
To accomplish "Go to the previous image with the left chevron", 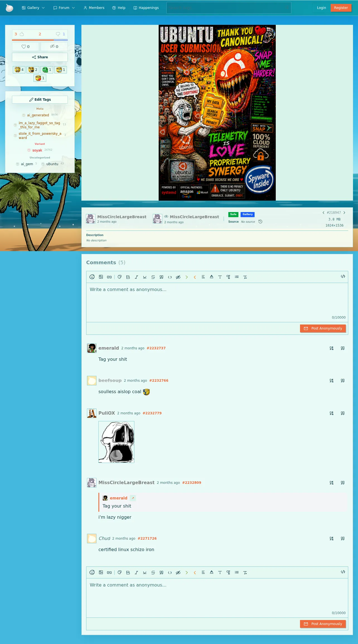I will point(323,213).
